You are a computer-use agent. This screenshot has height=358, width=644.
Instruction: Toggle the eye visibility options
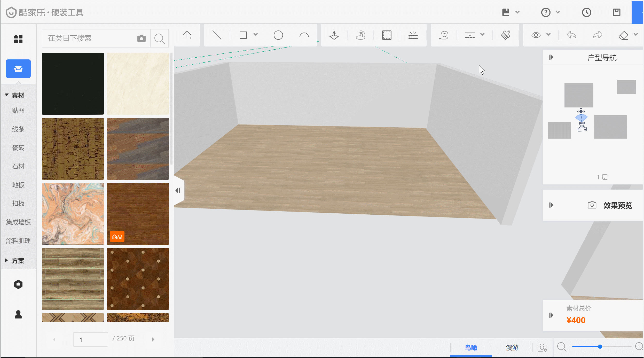536,35
